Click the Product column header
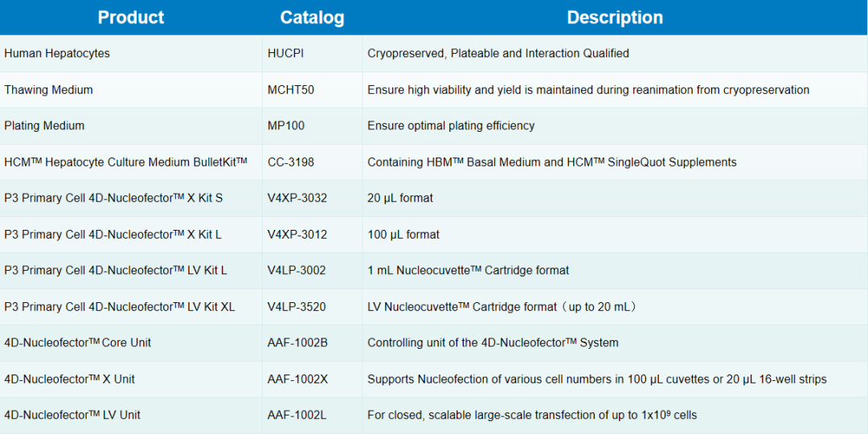Screen dimensions: 868x434 pos(131,18)
